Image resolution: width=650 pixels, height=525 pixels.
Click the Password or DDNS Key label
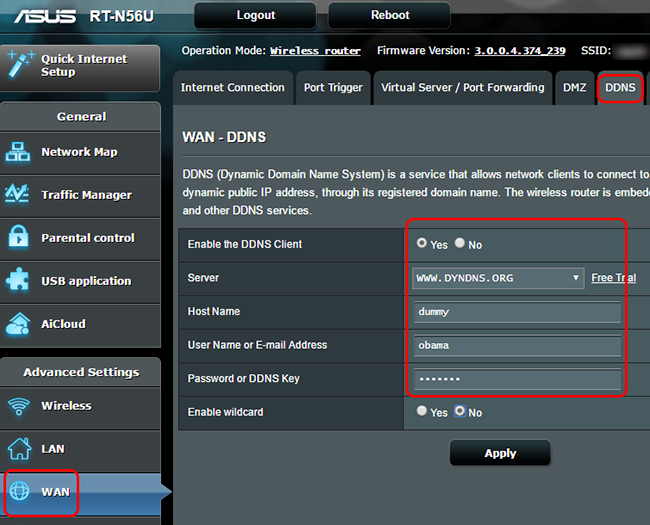(243, 379)
